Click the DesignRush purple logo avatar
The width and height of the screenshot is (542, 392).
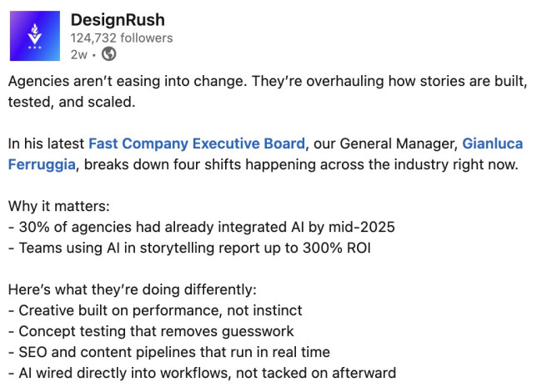pyautogui.click(x=35, y=36)
